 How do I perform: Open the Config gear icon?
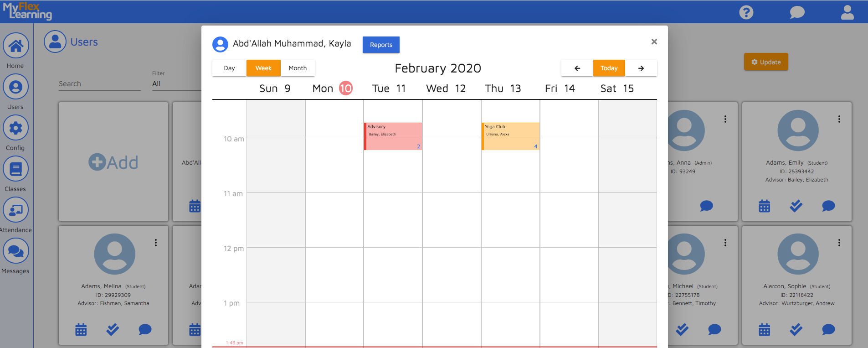point(15,128)
